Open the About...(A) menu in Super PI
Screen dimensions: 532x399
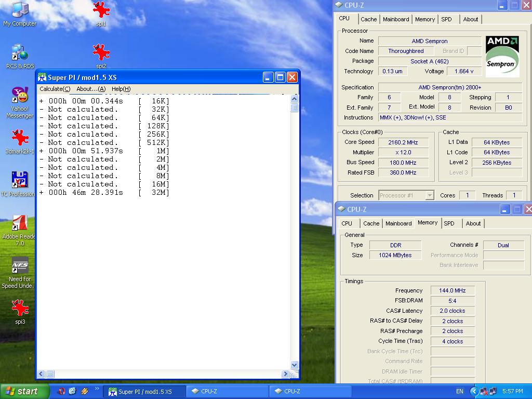click(91, 89)
